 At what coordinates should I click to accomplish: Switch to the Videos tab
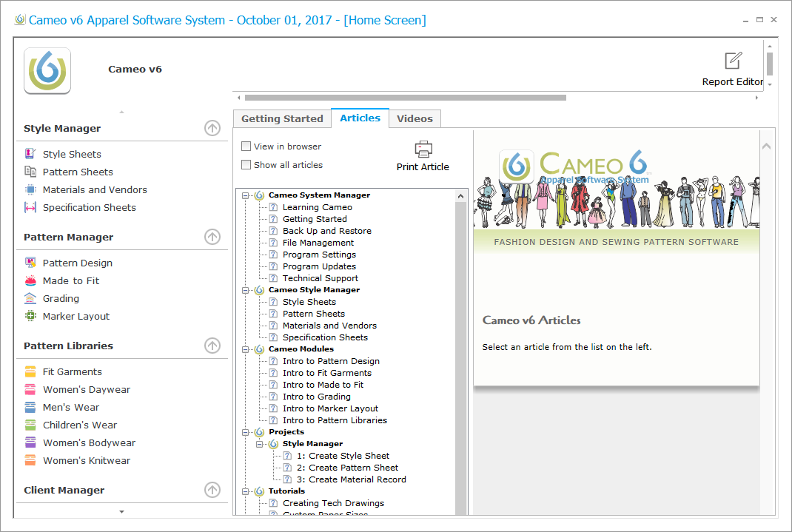pyautogui.click(x=415, y=118)
